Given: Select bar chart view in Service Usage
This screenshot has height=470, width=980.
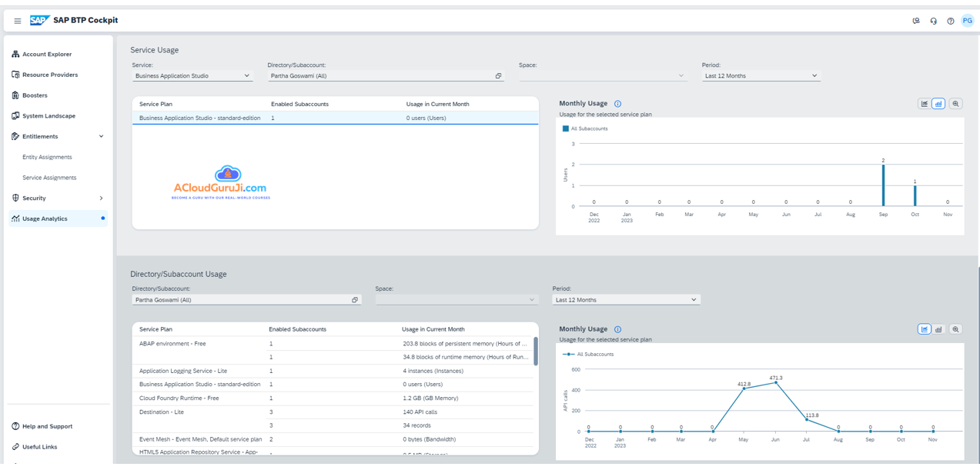Looking at the screenshot, I should [x=938, y=104].
